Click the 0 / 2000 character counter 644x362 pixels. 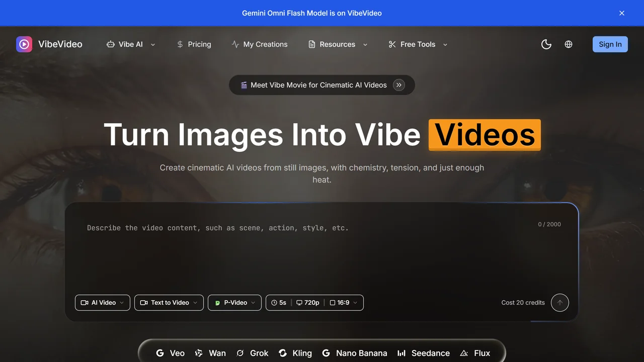[549, 224]
